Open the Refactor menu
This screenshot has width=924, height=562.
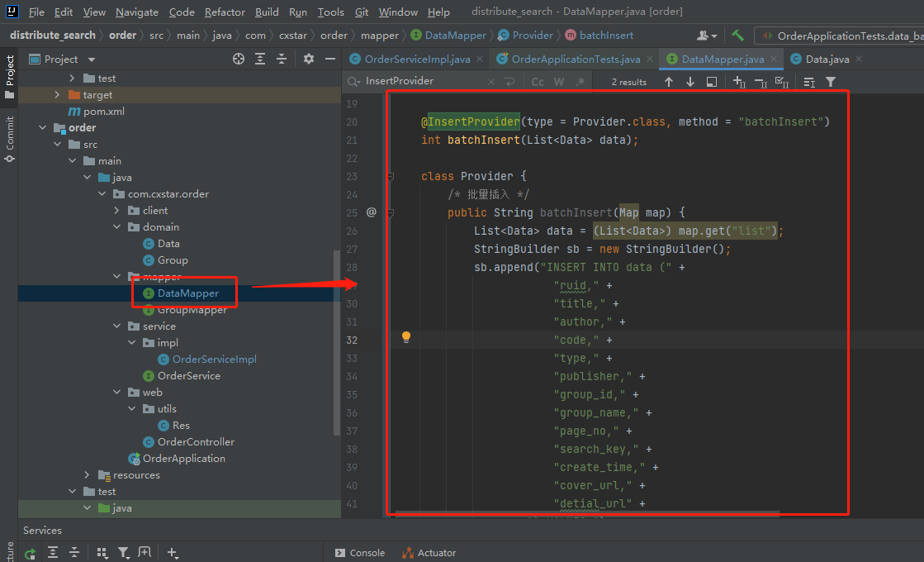(225, 12)
